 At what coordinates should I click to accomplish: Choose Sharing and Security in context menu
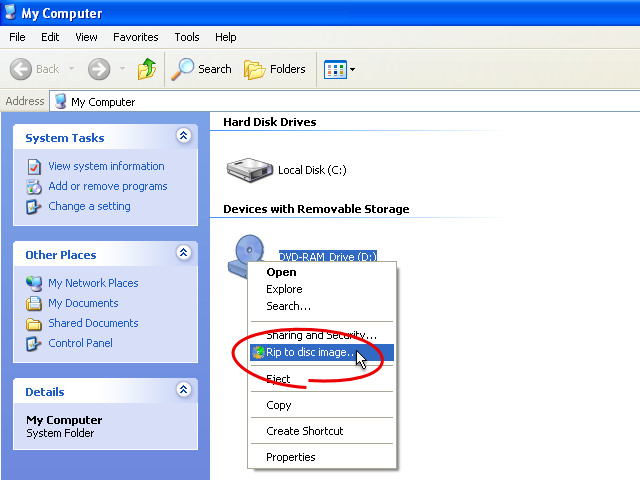pyautogui.click(x=322, y=335)
